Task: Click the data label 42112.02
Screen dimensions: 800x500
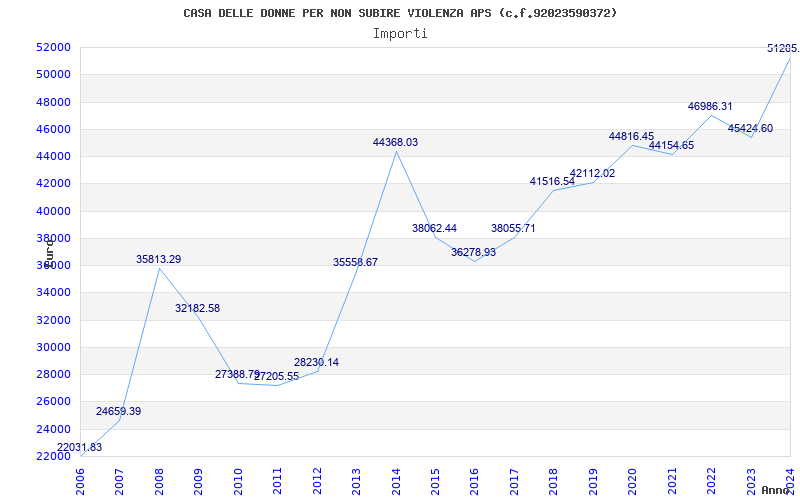Action: pyautogui.click(x=592, y=173)
